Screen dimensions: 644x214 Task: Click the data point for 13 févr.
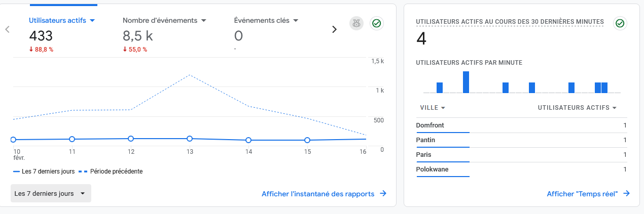(x=190, y=139)
